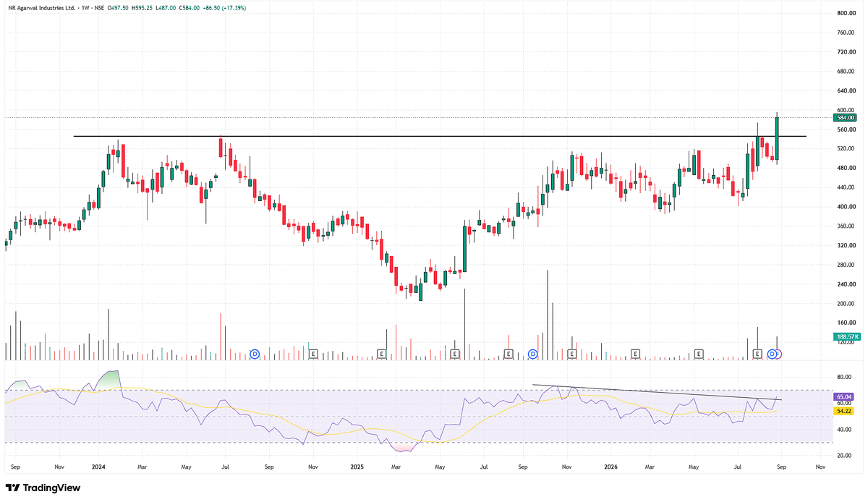
Task: Open the dividend marker for September 2025
Action: [532, 354]
